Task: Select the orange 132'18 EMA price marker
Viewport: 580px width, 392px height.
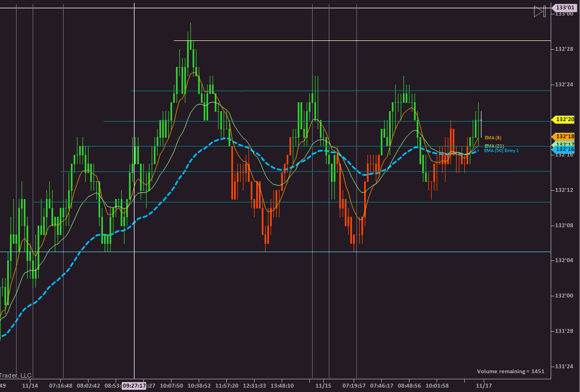Action: click(x=563, y=137)
